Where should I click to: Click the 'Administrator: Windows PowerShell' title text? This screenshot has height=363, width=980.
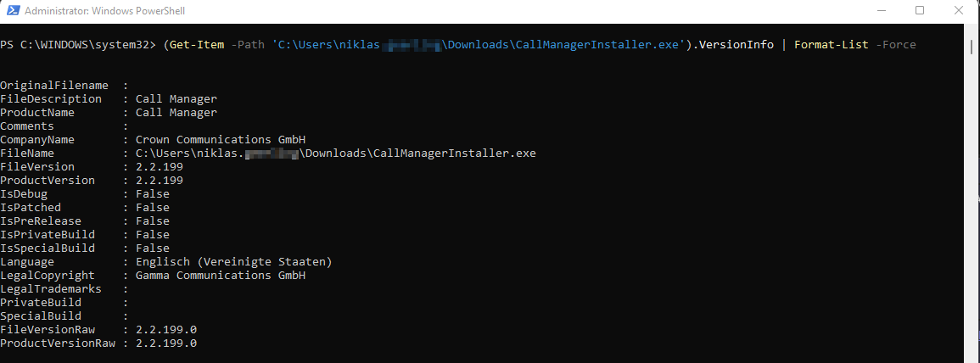click(105, 11)
